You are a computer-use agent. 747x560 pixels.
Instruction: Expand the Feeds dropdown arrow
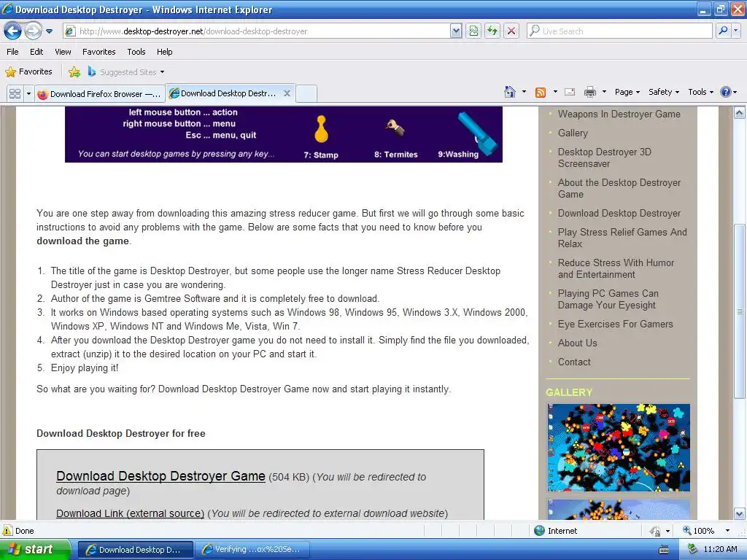point(555,92)
